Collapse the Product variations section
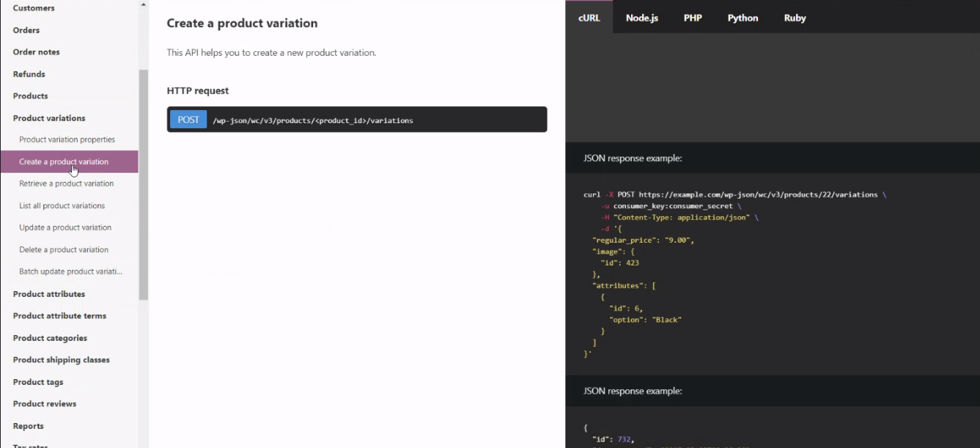This screenshot has height=448, width=980. (x=49, y=118)
